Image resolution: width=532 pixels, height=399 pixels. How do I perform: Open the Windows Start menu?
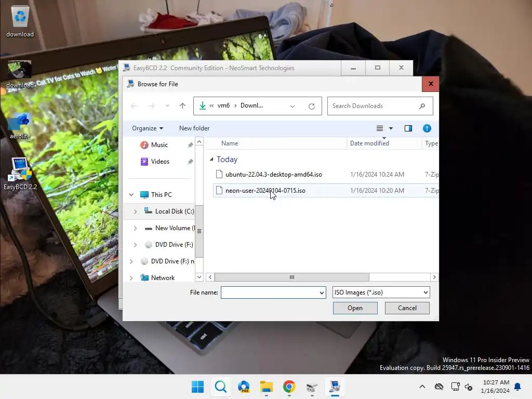click(197, 387)
